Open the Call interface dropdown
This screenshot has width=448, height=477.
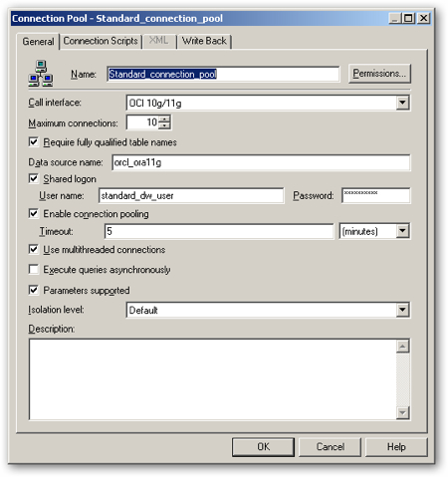tap(402, 103)
